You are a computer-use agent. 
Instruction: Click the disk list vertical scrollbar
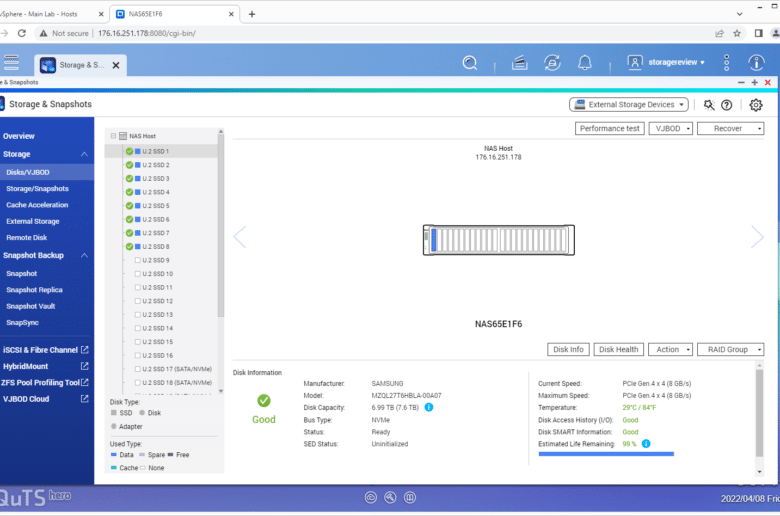point(220,224)
